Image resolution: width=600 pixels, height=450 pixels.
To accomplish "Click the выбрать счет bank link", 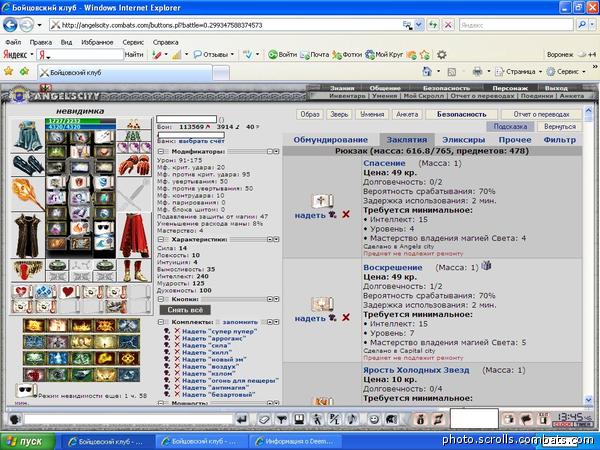I will point(201,141).
